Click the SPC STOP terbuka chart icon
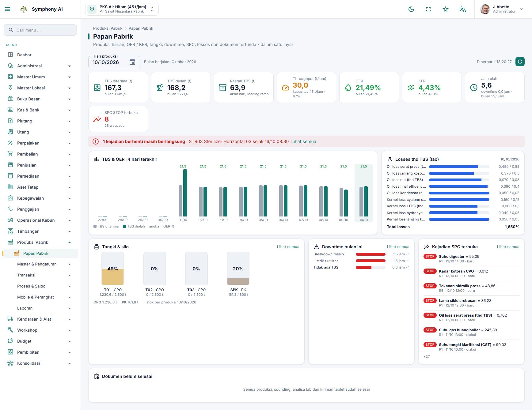 [97, 119]
